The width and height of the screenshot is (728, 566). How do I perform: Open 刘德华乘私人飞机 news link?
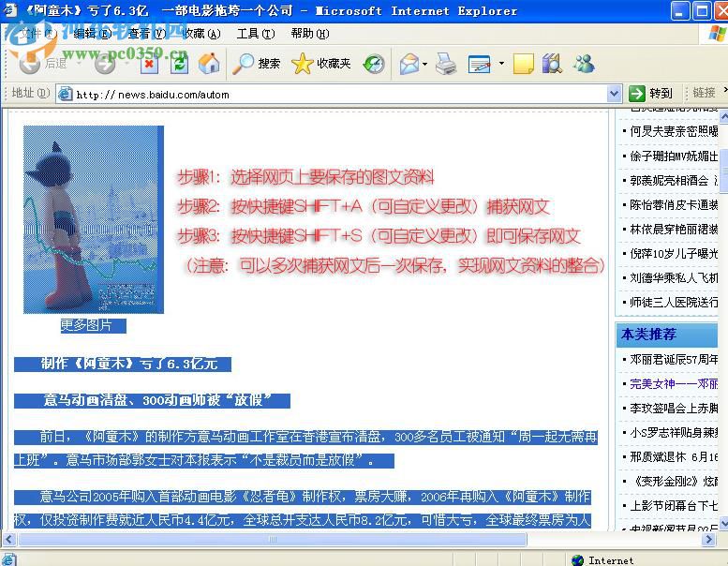pyautogui.click(x=674, y=278)
